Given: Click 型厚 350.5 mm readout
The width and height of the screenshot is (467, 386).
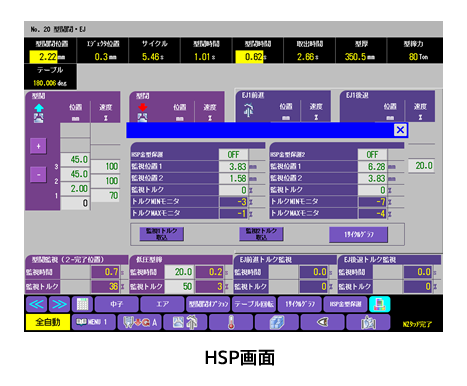Looking at the screenshot, I should [360, 57].
